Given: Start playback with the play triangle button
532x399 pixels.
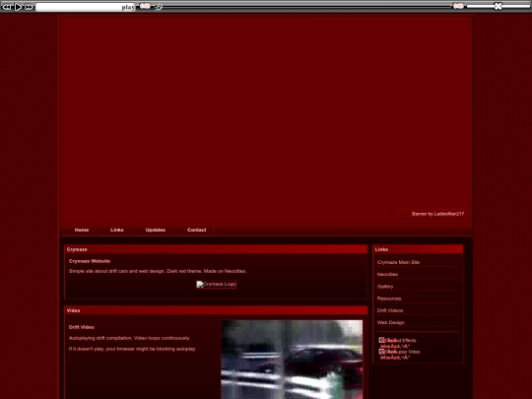Looking at the screenshot, I should (18, 7).
